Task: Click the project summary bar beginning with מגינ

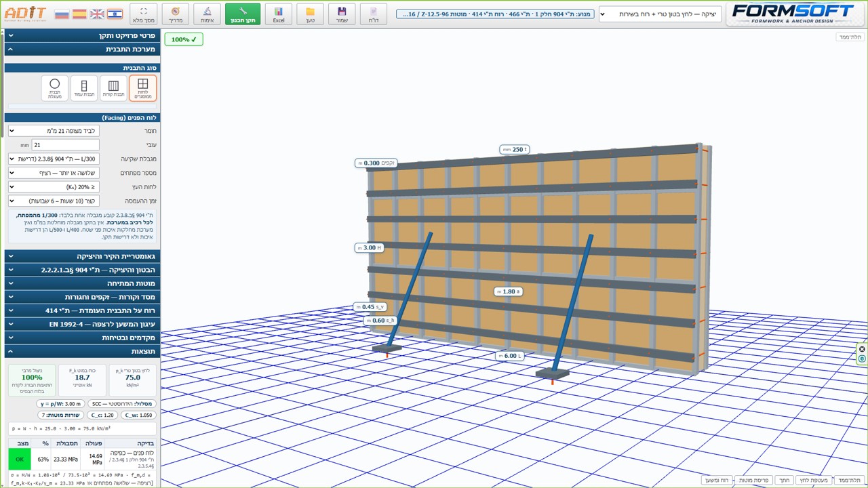Action: click(x=494, y=14)
